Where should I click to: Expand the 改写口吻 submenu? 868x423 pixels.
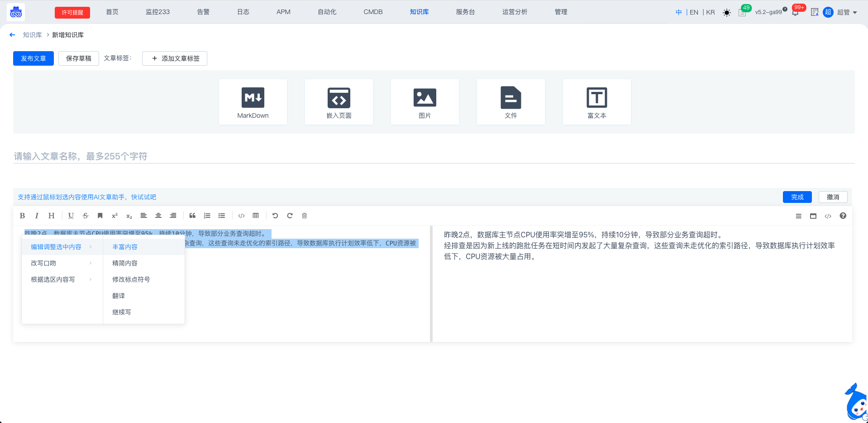61,263
